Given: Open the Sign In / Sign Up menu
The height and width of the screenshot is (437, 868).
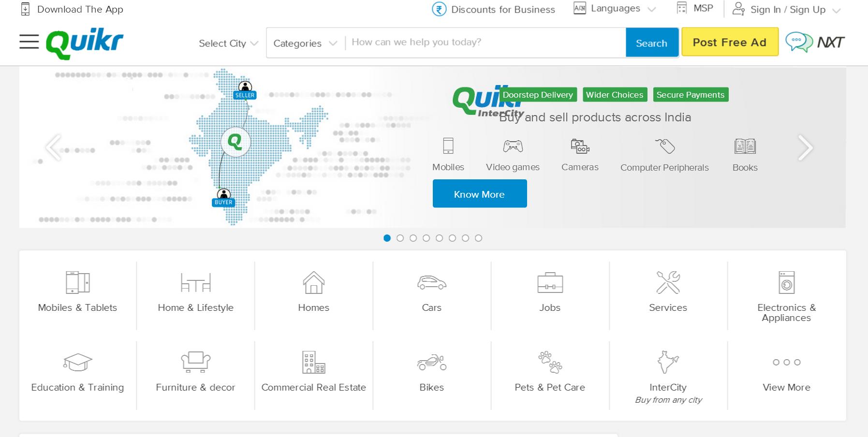Looking at the screenshot, I should 787,10.
